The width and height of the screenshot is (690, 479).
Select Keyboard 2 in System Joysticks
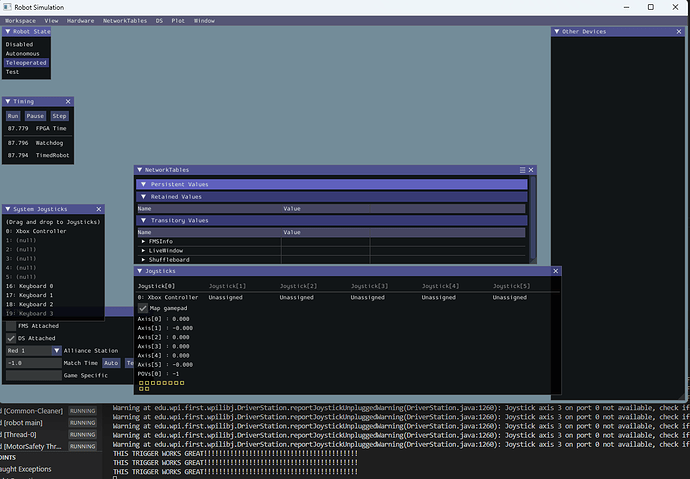coord(29,304)
